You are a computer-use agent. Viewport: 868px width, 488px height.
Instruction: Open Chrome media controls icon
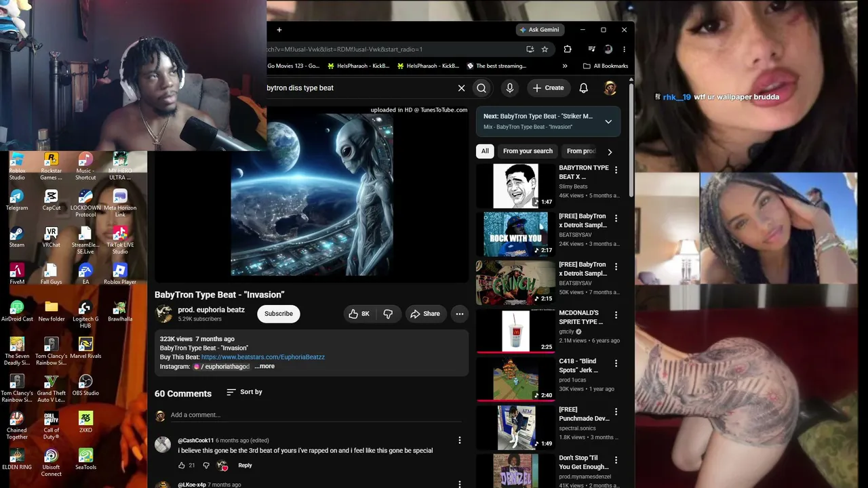(x=591, y=49)
